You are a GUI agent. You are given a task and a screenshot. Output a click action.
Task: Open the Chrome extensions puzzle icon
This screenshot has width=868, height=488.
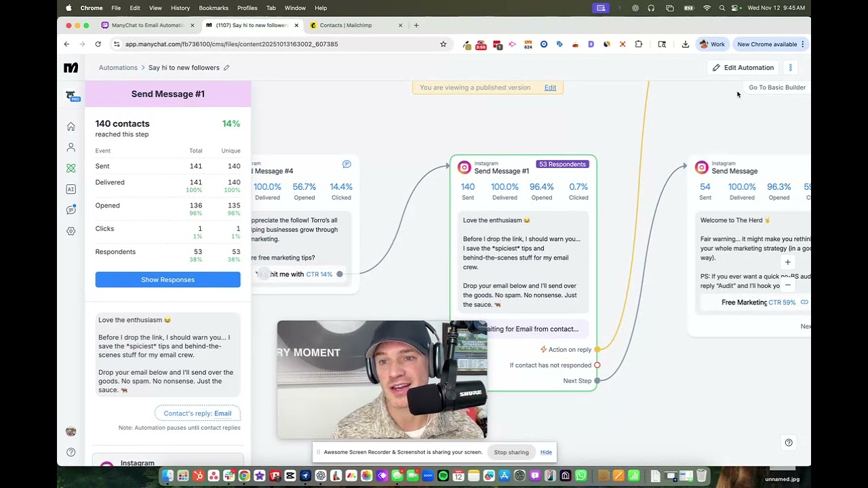(x=638, y=44)
